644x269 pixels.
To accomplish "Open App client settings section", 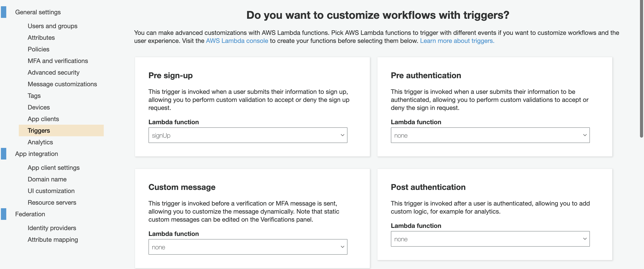I will click(54, 167).
